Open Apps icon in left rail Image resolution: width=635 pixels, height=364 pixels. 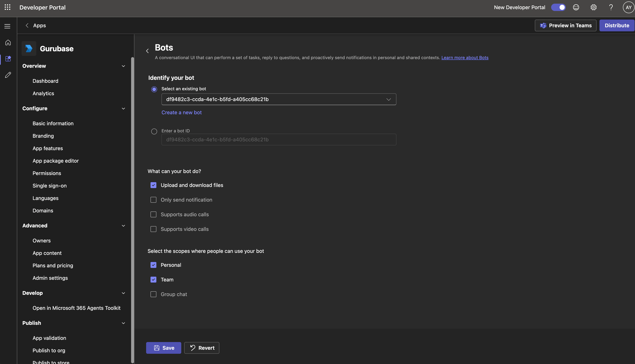[x=8, y=59]
